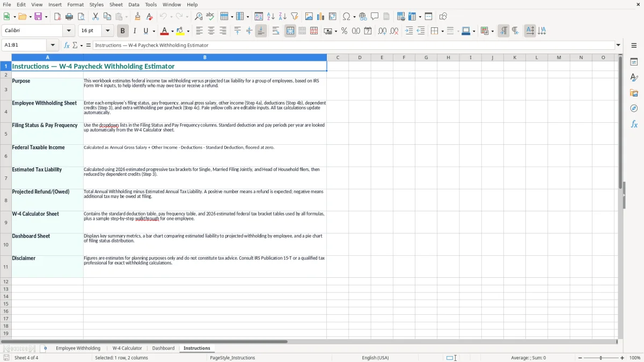Open sidebar Styles panel
The width and height of the screenshot is (644, 362).
(634, 77)
